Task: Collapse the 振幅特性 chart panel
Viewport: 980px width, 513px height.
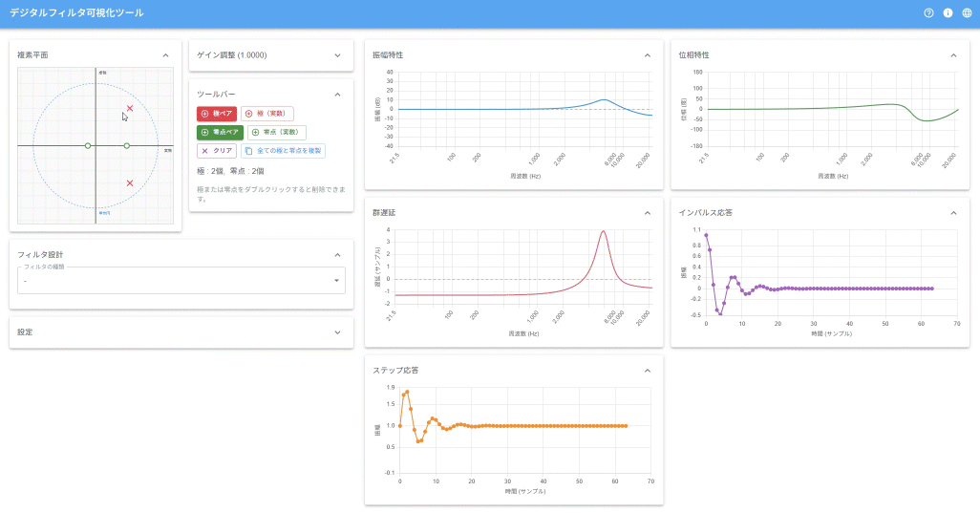Action: pyautogui.click(x=647, y=55)
